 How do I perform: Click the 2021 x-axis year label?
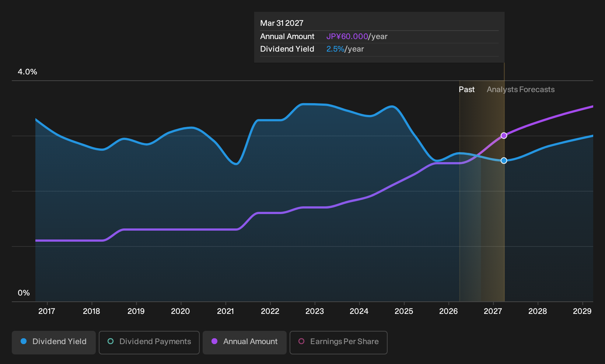tap(225, 311)
